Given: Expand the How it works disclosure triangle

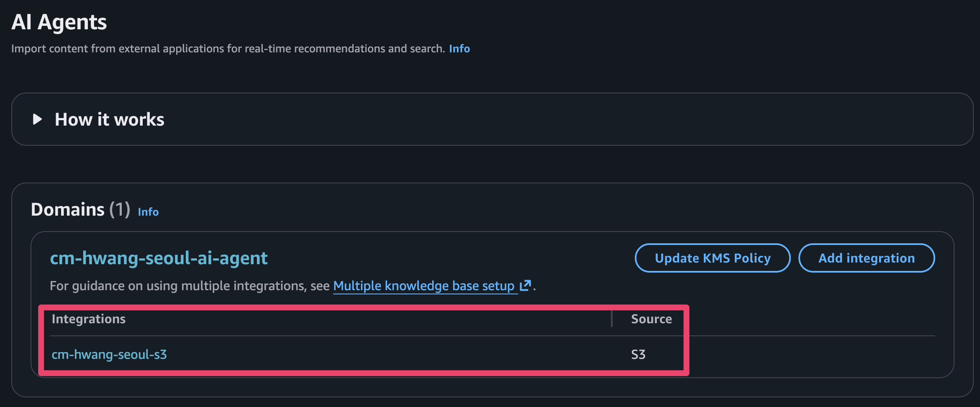Looking at the screenshot, I should (38, 119).
